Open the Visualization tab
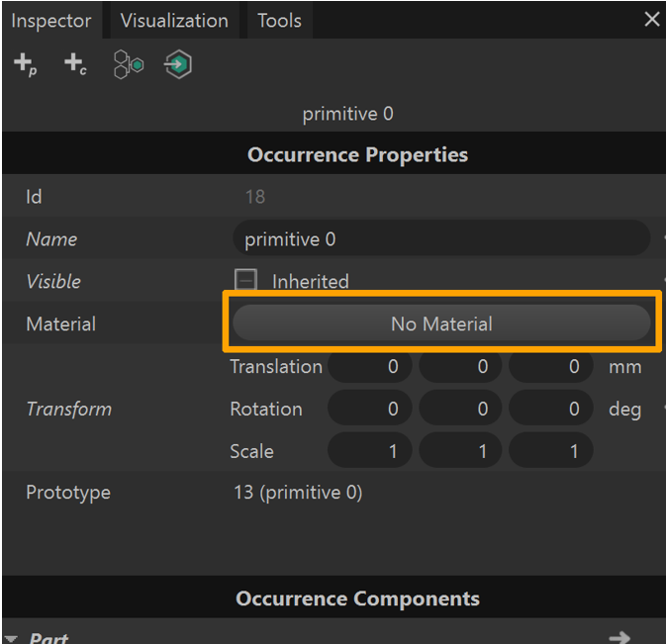This screenshot has height=644, width=666. [174, 21]
